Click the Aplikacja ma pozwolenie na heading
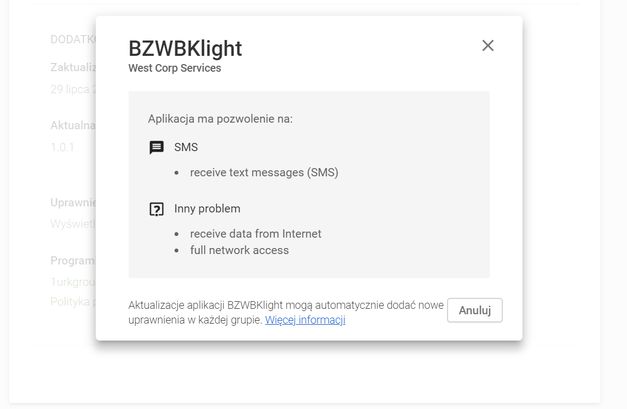 click(220, 119)
